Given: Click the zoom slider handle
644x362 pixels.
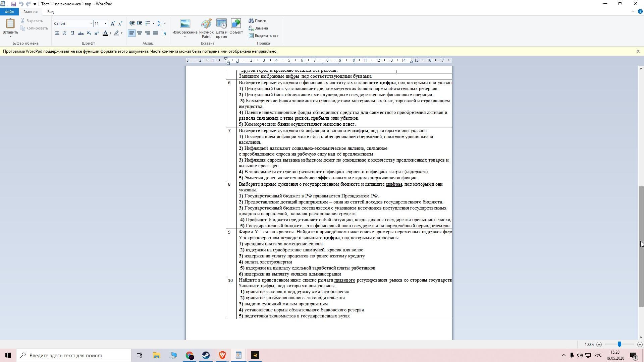Looking at the screenshot, I should pos(619,344).
